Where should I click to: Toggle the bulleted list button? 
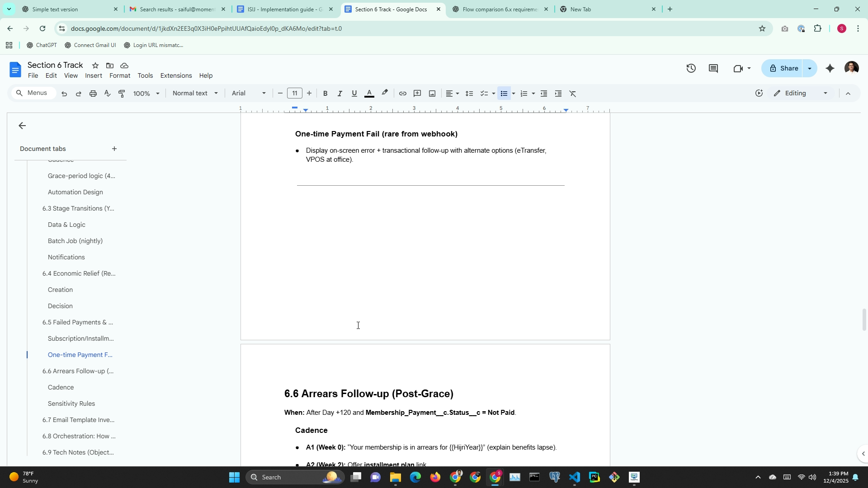(x=504, y=94)
